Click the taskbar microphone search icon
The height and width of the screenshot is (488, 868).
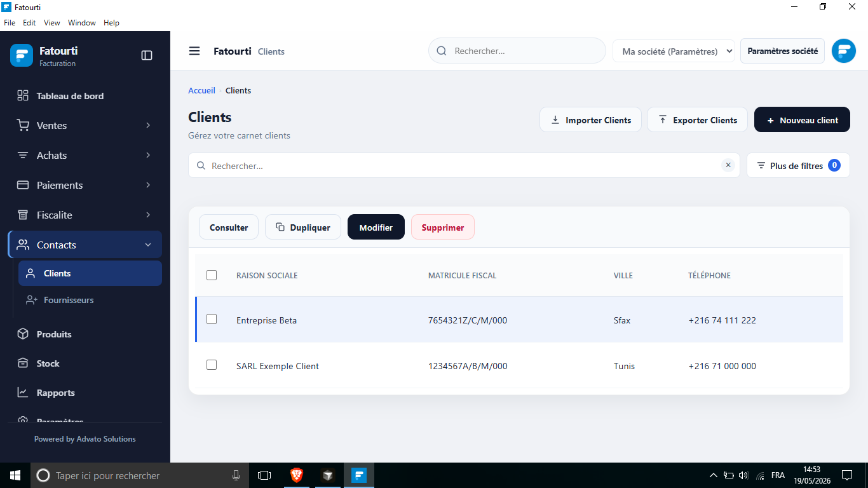coord(236,475)
